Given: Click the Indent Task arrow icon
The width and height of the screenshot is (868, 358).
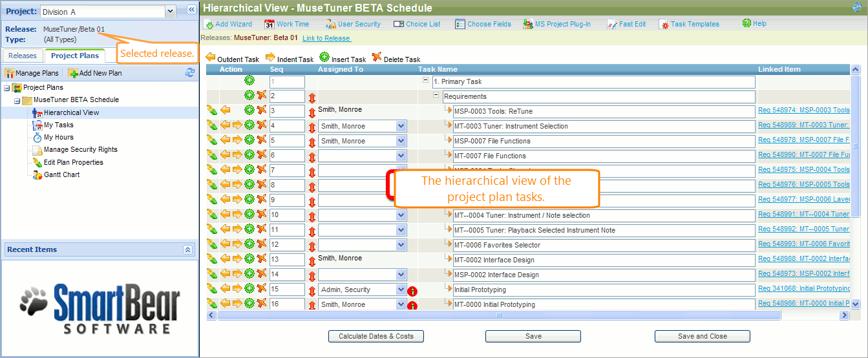Looking at the screenshot, I should 270,58.
